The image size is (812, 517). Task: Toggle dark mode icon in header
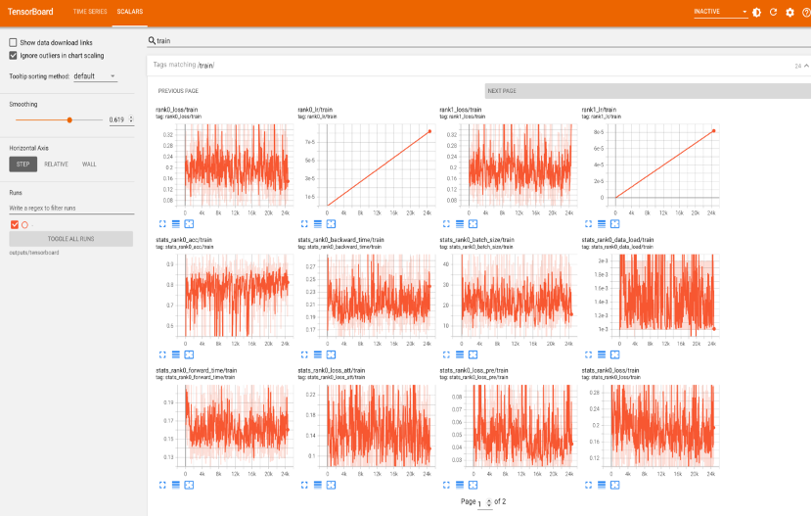pos(756,12)
